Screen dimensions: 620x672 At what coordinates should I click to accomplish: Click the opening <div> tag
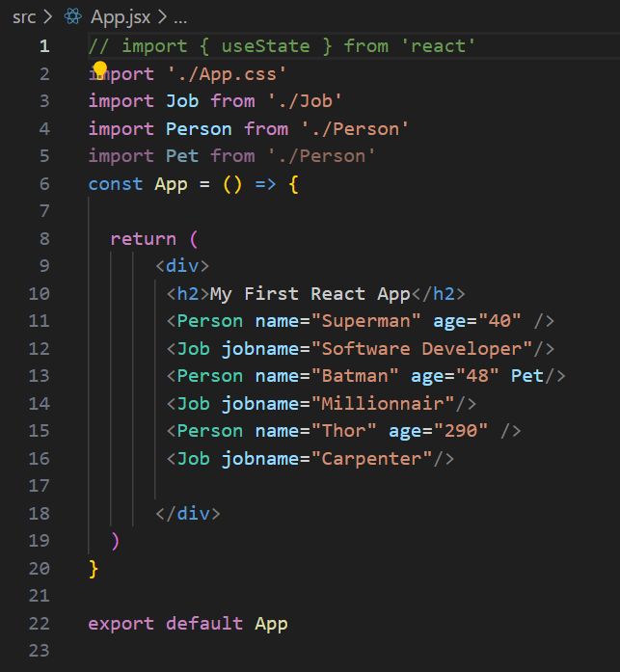182,266
